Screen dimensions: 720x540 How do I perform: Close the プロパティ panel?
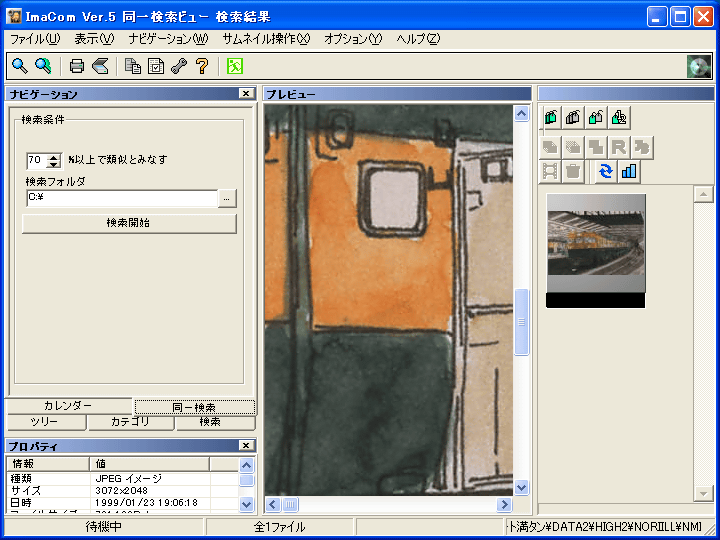pyautogui.click(x=246, y=445)
